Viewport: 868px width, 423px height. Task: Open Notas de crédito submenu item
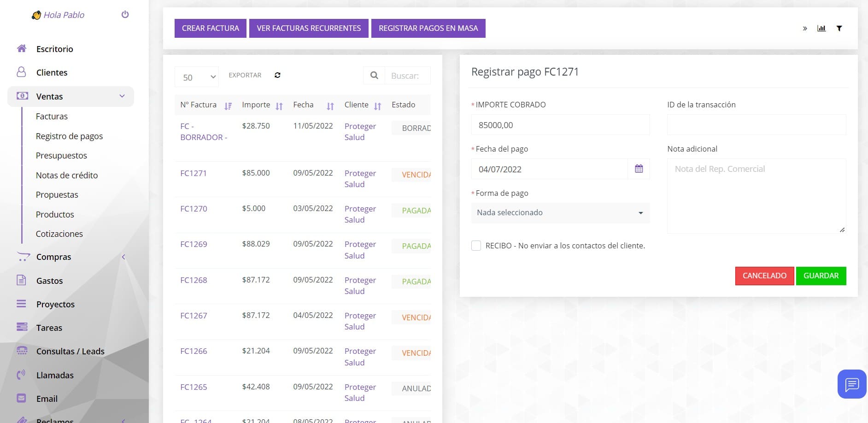(x=67, y=175)
